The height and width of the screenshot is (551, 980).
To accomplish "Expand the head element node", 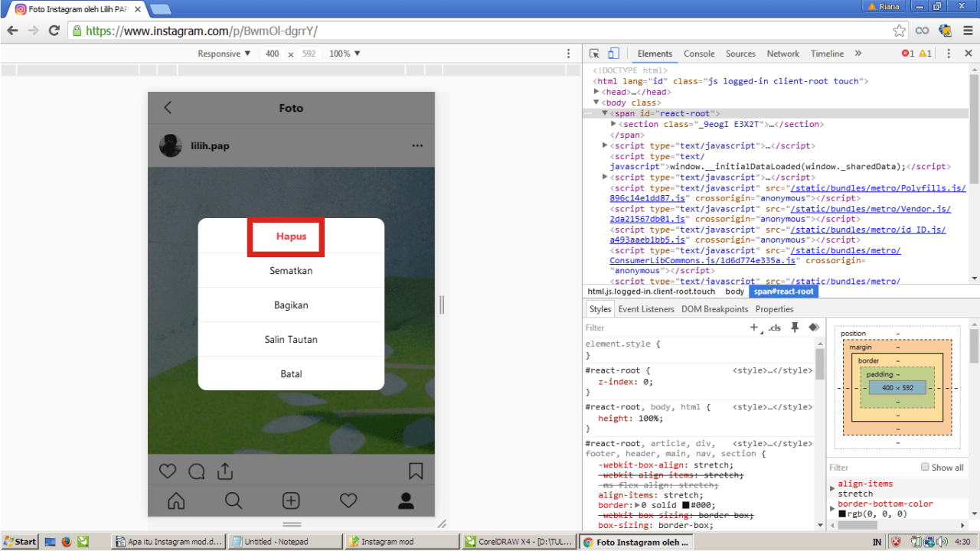I will (596, 92).
